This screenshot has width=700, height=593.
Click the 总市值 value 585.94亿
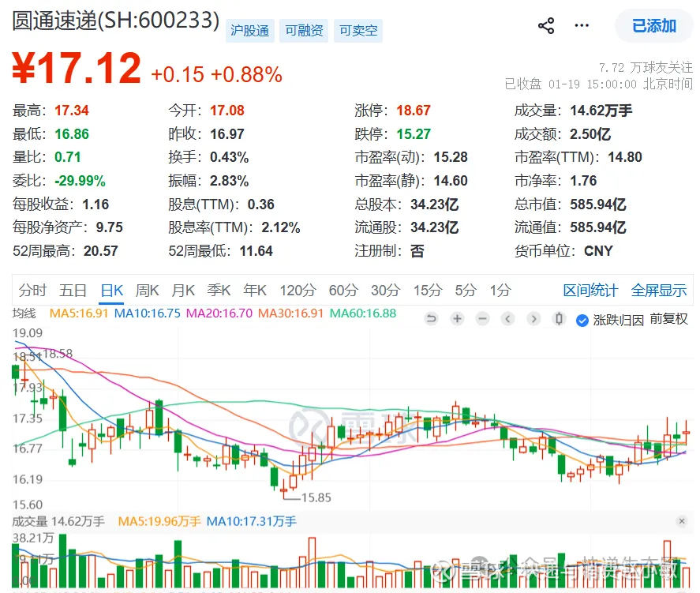(598, 204)
